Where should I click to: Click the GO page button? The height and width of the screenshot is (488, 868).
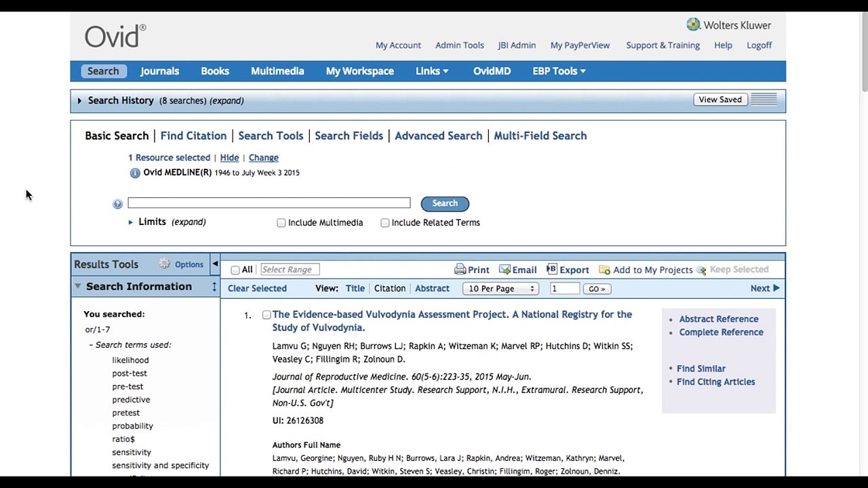point(597,289)
